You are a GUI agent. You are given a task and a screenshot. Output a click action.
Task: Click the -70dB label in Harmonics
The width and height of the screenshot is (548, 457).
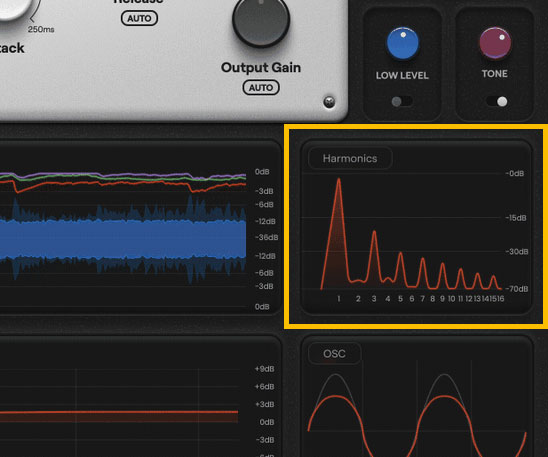(517, 289)
